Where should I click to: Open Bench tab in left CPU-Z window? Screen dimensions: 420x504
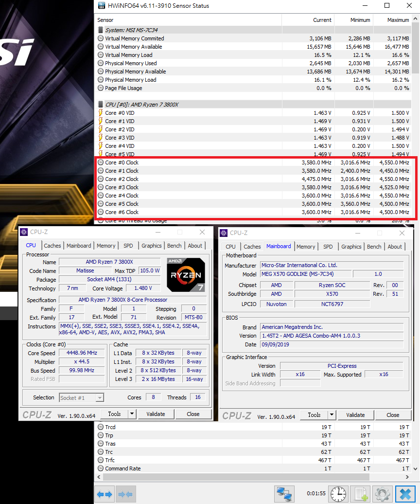pos(175,246)
